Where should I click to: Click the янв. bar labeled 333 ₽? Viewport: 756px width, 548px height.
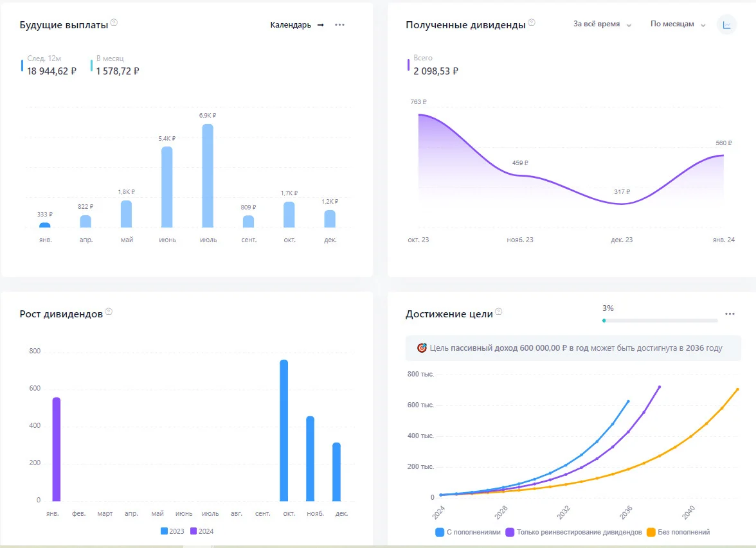coord(45,225)
